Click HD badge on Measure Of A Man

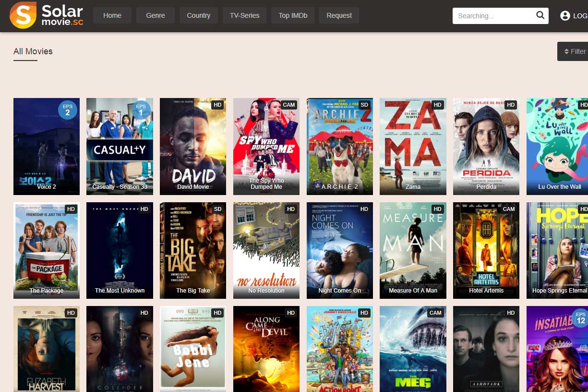[437, 209]
